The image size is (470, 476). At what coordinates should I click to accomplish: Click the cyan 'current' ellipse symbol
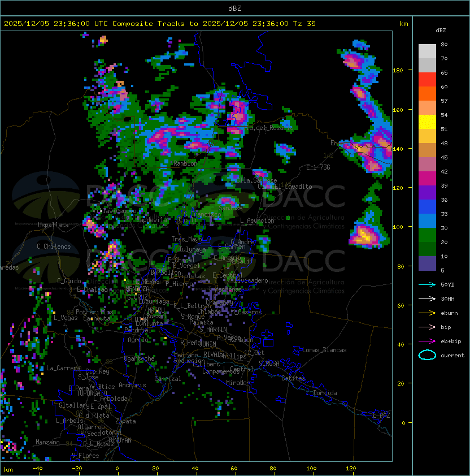427,355
